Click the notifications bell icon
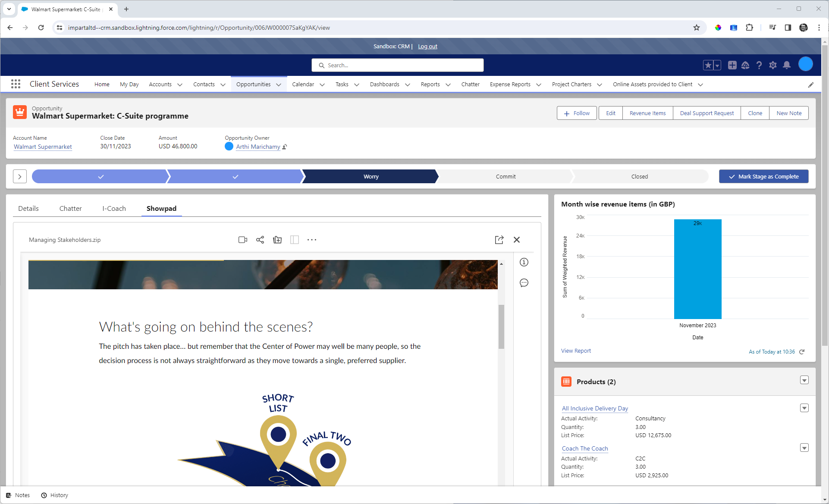829x504 pixels. (x=786, y=65)
